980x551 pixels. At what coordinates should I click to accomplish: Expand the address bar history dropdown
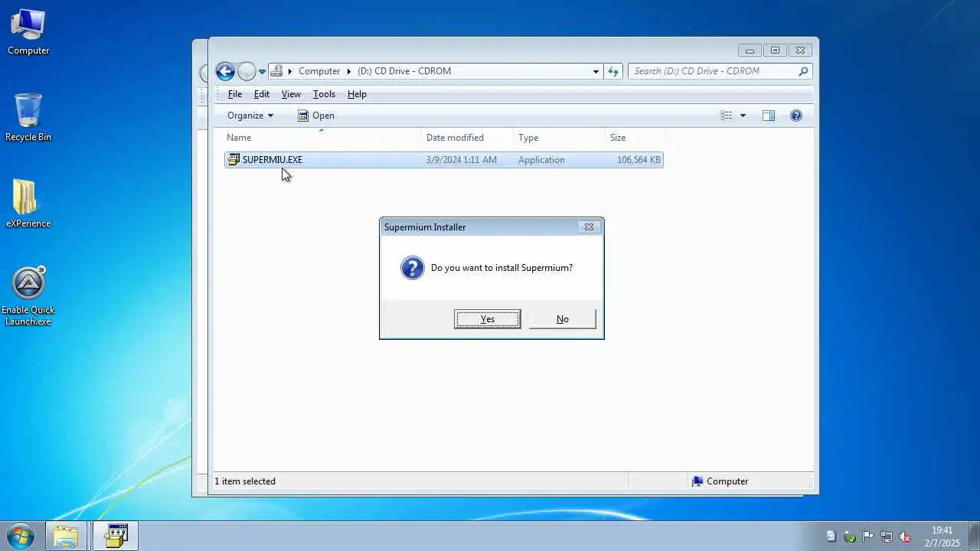596,72
